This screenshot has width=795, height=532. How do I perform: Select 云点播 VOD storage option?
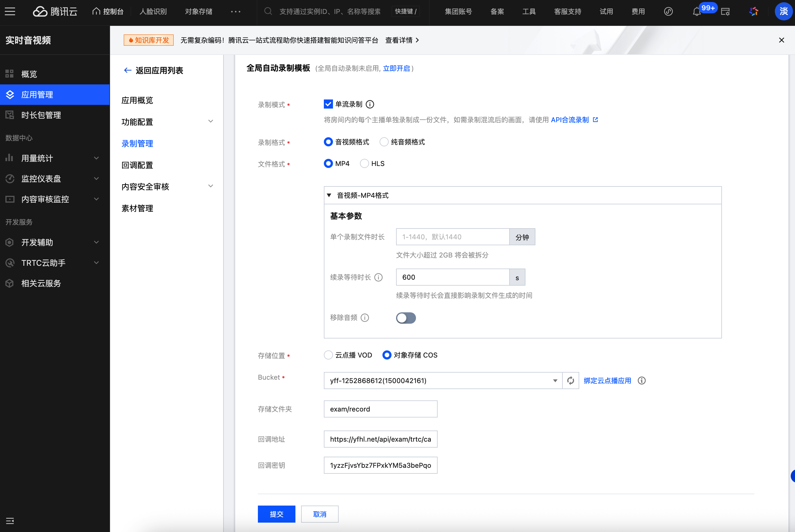click(328, 355)
